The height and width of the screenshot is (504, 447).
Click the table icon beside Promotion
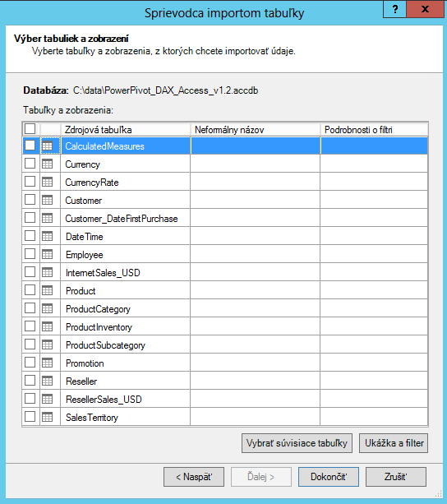pos(47,363)
